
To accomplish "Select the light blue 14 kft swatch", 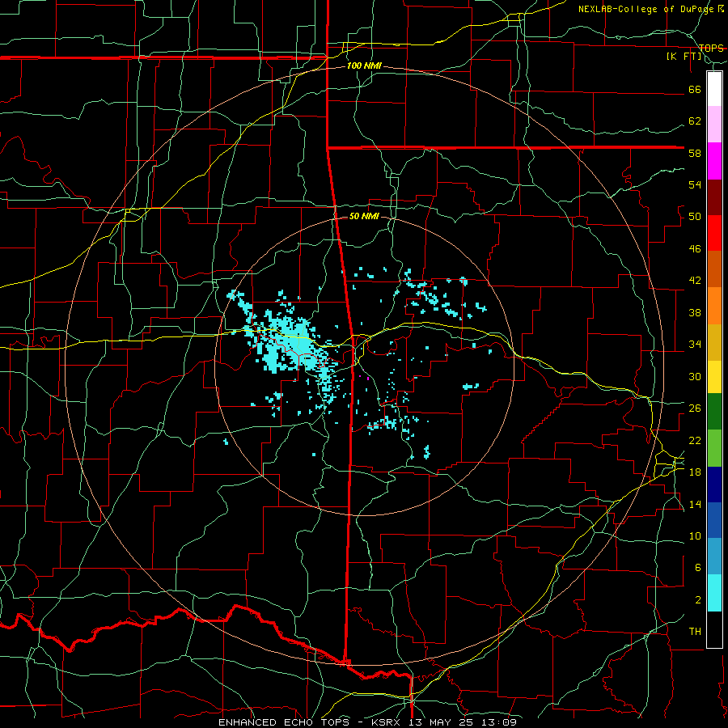I will [x=714, y=557].
